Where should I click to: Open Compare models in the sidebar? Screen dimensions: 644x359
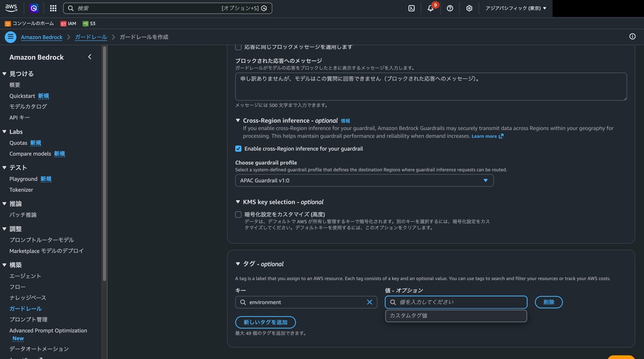pos(30,154)
